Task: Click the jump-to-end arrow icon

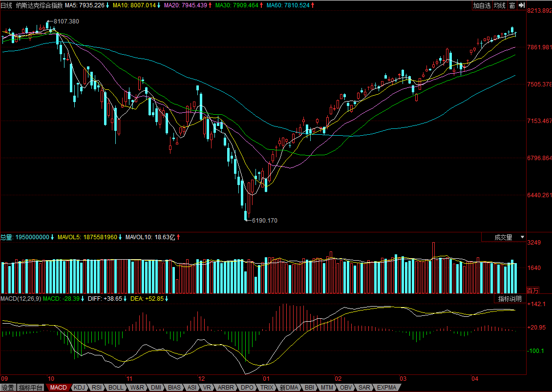Action: pyautogui.click(x=522, y=5)
